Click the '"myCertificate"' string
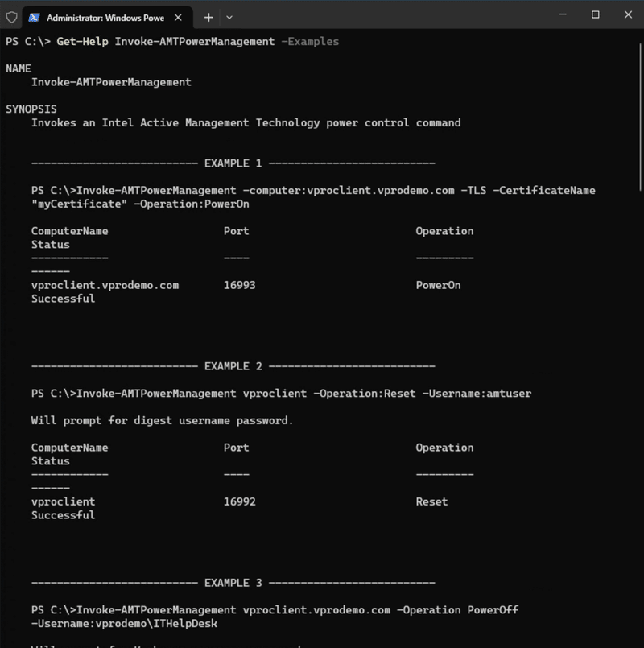 (80, 204)
